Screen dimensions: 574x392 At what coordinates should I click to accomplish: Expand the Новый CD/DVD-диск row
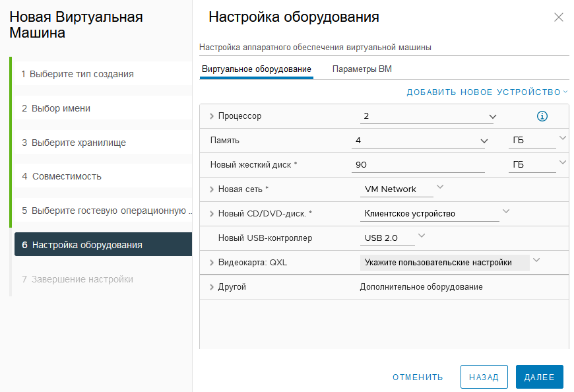pyautogui.click(x=212, y=214)
